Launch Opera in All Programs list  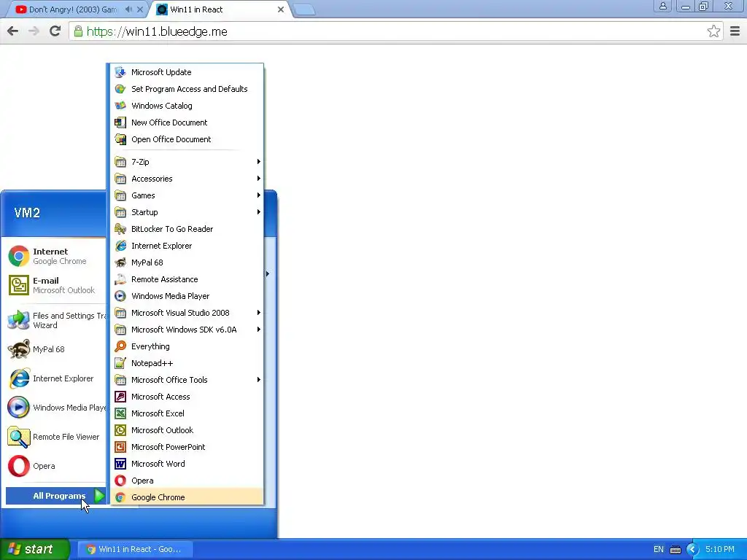pos(187,481)
